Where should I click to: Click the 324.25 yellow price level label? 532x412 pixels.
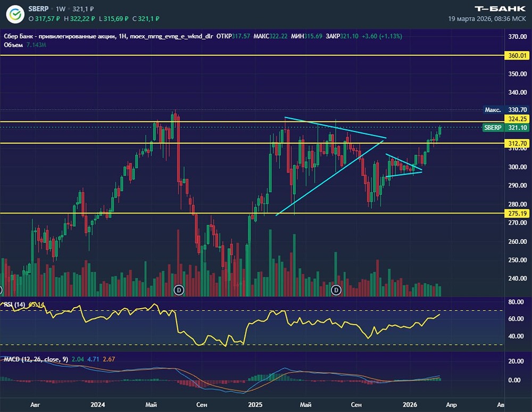click(x=517, y=119)
